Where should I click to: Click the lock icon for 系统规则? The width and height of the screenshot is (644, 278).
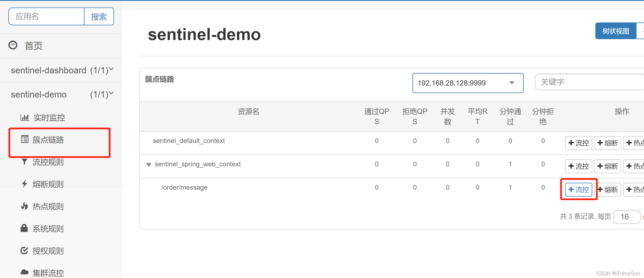(24, 228)
